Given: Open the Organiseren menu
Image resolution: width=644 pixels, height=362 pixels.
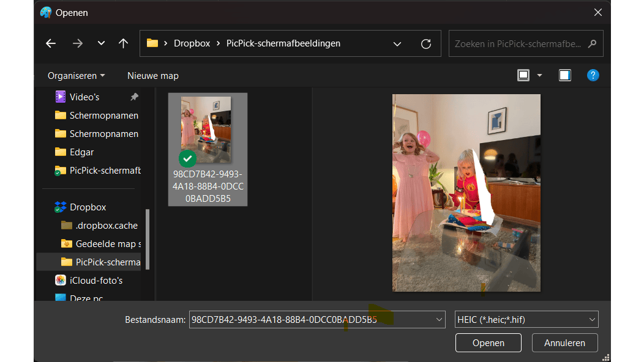Looking at the screenshot, I should 77,76.
